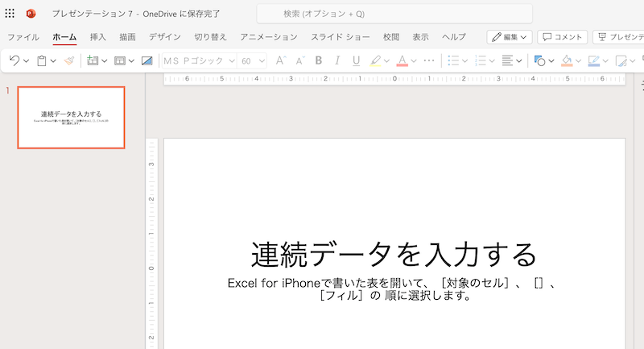
Task: Open the 表示 tab
Action: 420,37
